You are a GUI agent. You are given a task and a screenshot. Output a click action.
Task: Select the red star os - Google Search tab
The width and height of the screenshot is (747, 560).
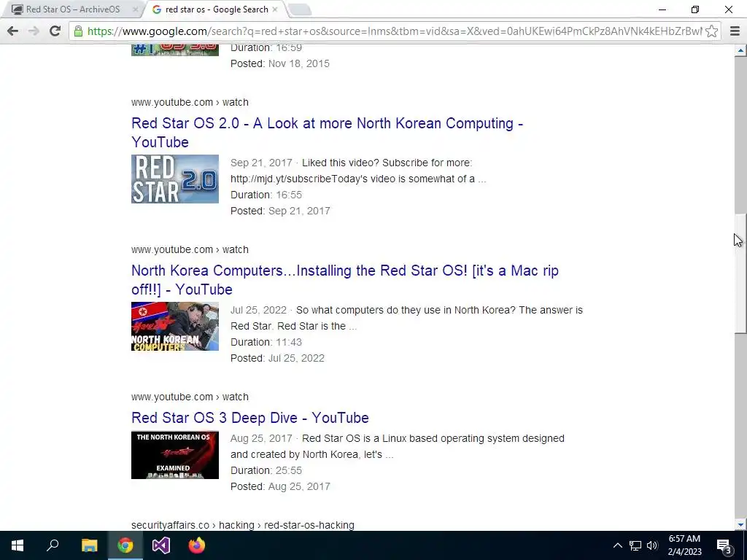216,9
